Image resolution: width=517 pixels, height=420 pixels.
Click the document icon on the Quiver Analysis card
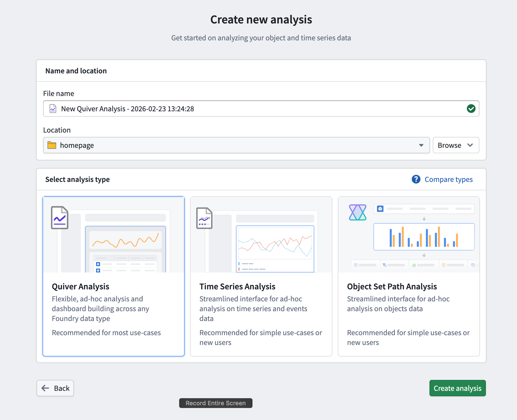point(59,217)
